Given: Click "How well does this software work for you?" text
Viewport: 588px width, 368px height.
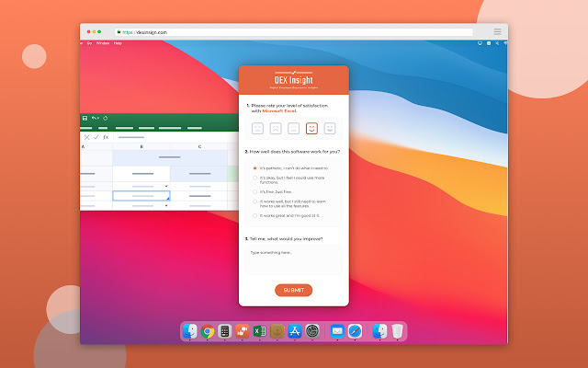Looking at the screenshot, I should pos(295,152).
